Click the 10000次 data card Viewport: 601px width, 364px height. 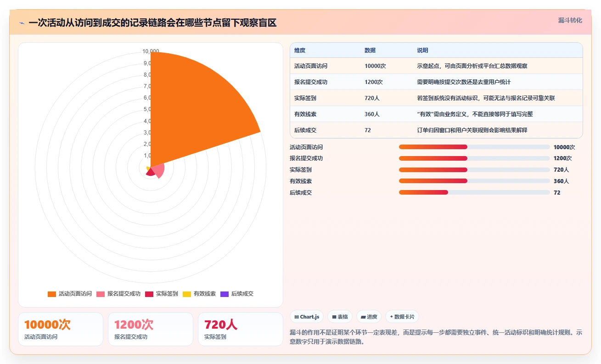click(61, 329)
